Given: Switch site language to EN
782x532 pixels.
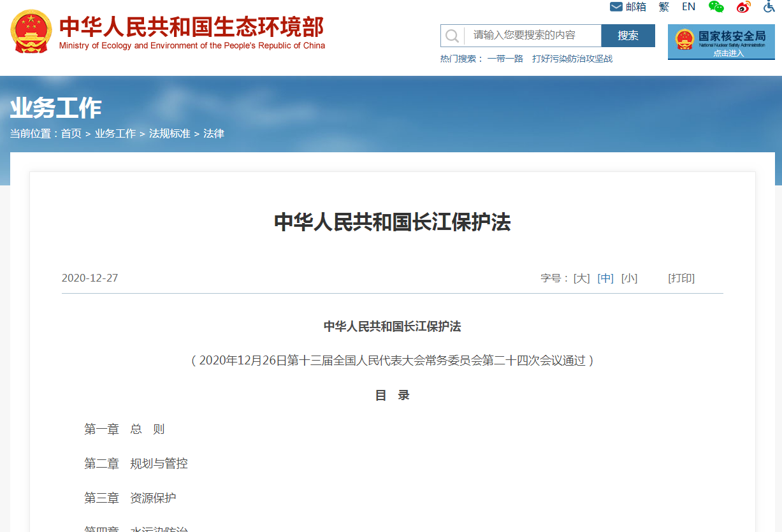Looking at the screenshot, I should 688,7.
